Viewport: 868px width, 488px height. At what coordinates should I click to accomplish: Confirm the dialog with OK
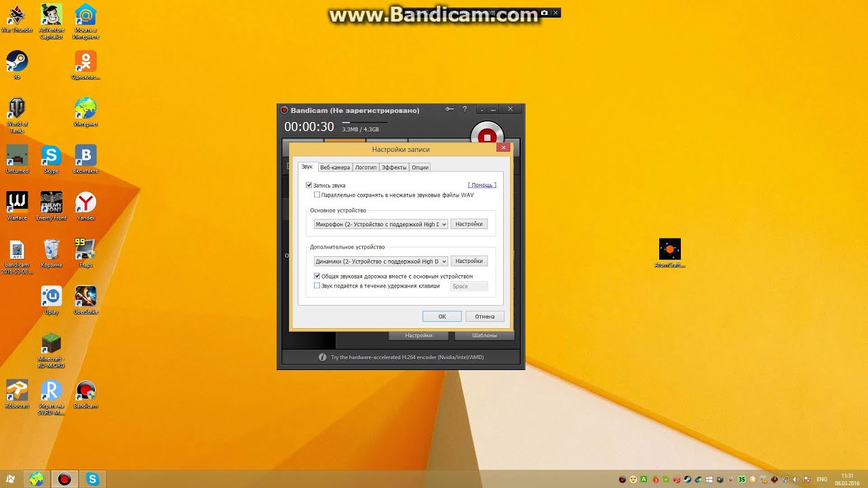[442, 317]
